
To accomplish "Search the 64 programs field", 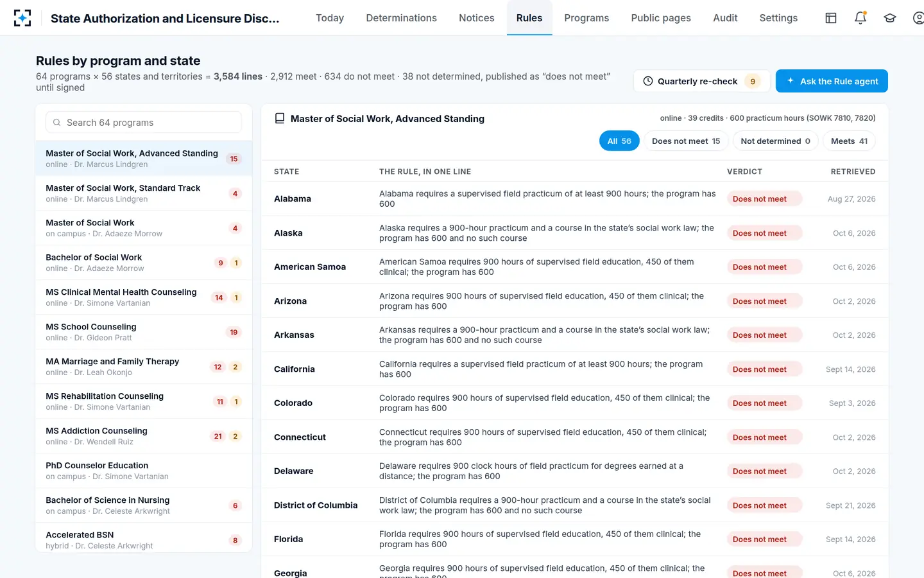I will (144, 123).
